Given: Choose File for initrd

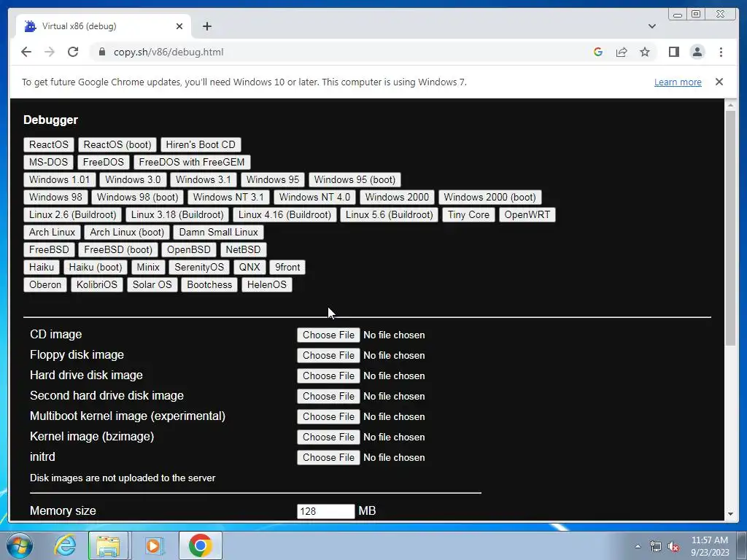Looking at the screenshot, I should click(328, 458).
